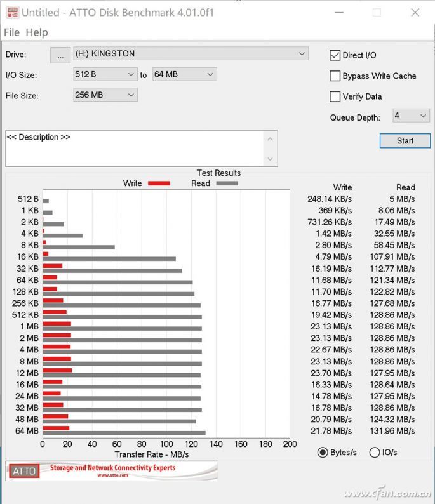Click the 64 MB gray read bar

124,433
